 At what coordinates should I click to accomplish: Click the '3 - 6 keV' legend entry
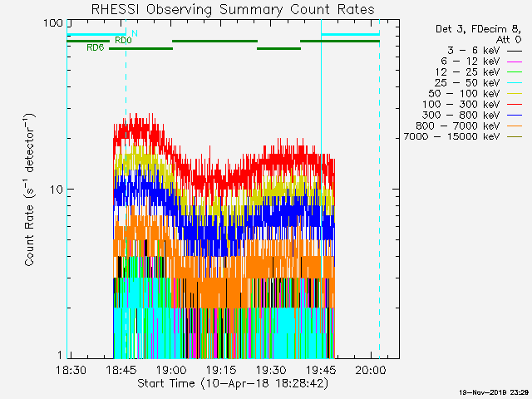tap(473, 50)
